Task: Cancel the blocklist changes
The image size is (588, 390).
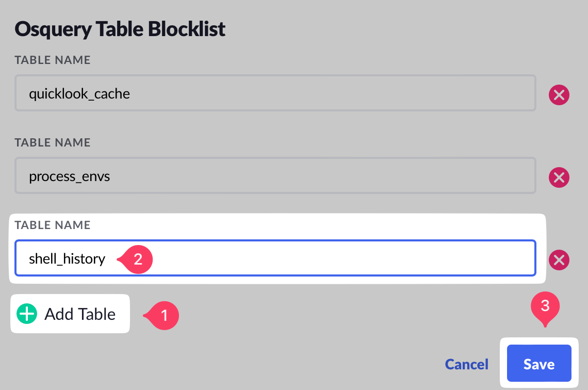Action: (x=466, y=364)
